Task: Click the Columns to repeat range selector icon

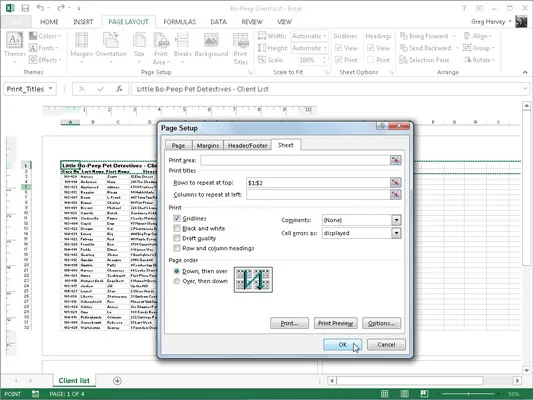Action: coord(395,194)
